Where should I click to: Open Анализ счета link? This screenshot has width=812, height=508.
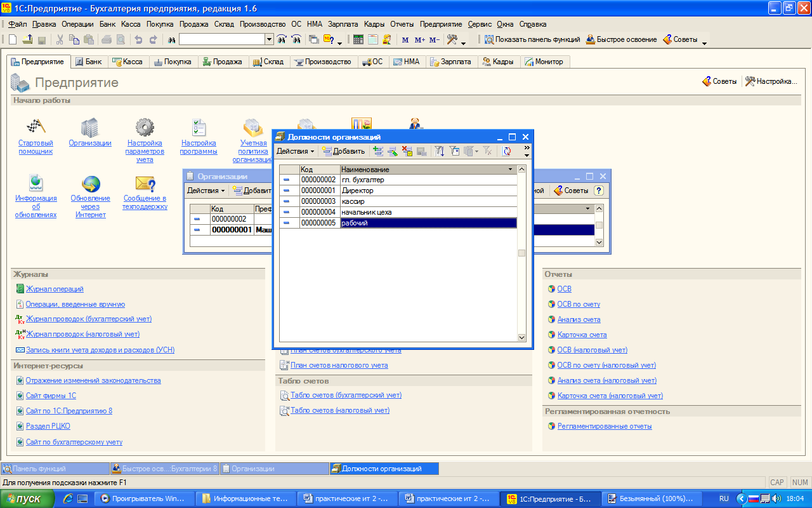pyautogui.click(x=579, y=319)
